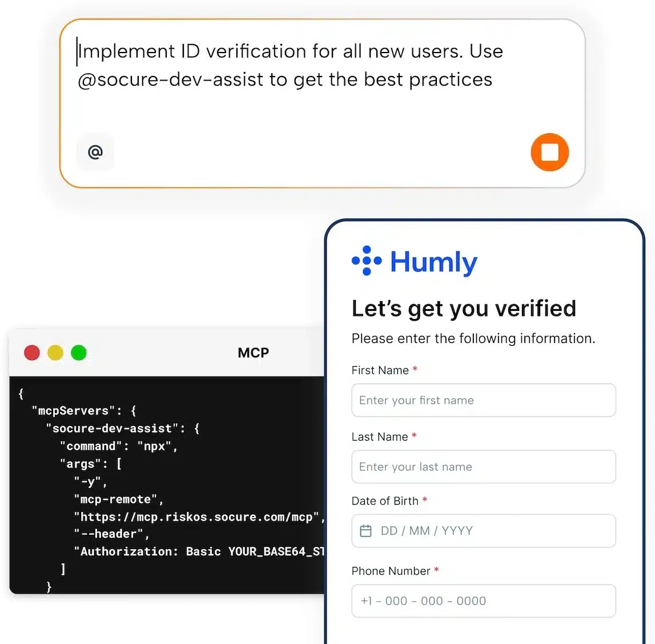Click the mcp.riskos.socure.com URL line
655x644 pixels.
pos(199,517)
